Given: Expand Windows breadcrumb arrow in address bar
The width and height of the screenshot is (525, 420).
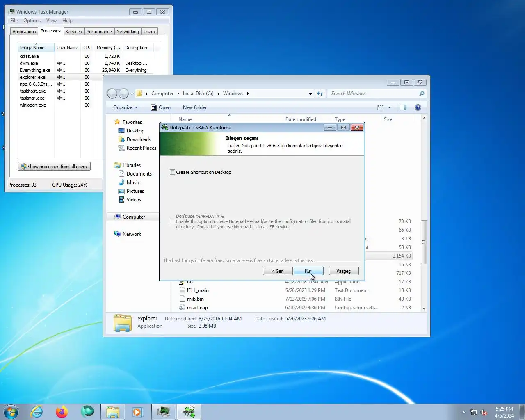Looking at the screenshot, I should pos(248,94).
